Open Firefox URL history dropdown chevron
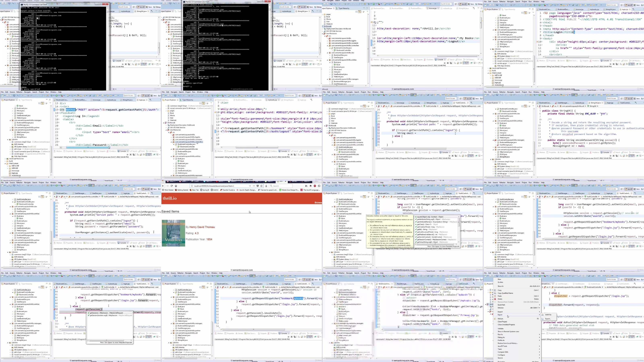The height and width of the screenshot is (362, 644). point(250,186)
